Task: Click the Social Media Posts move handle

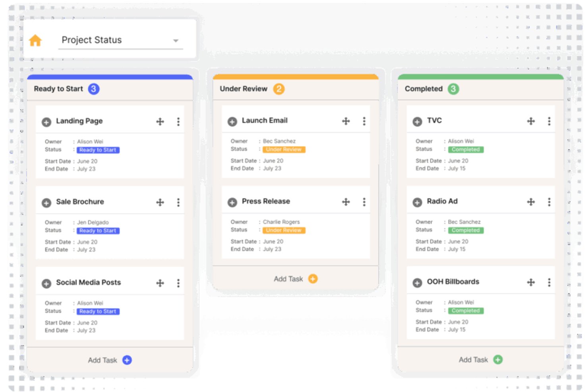Action: click(x=160, y=283)
